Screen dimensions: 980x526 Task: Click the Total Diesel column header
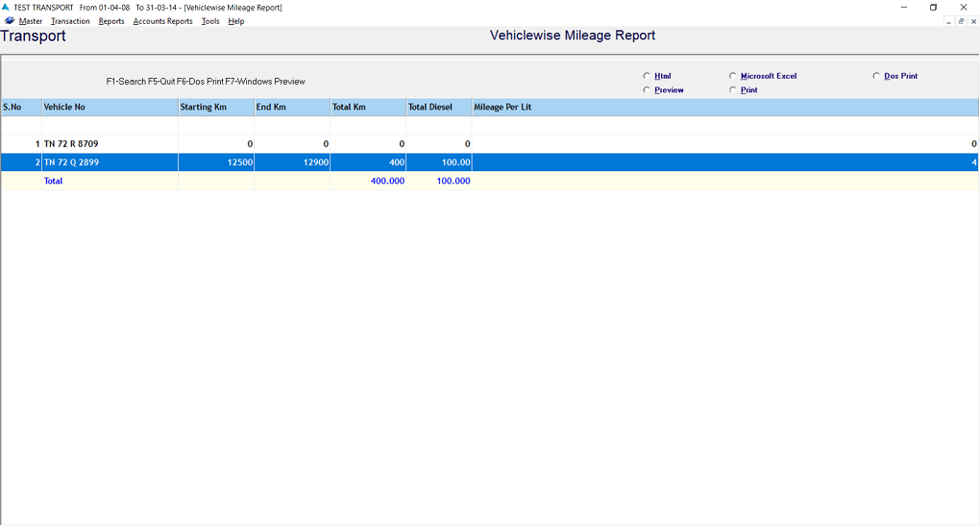coord(438,107)
